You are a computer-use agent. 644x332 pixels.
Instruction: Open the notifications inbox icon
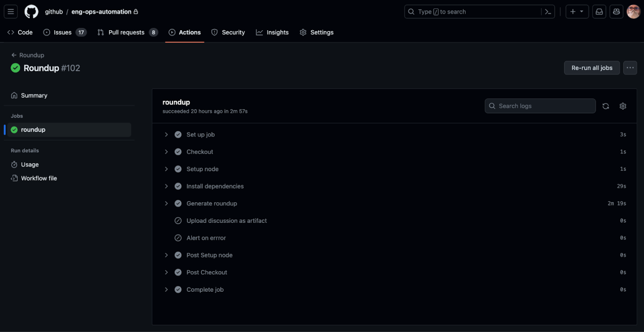pos(599,11)
